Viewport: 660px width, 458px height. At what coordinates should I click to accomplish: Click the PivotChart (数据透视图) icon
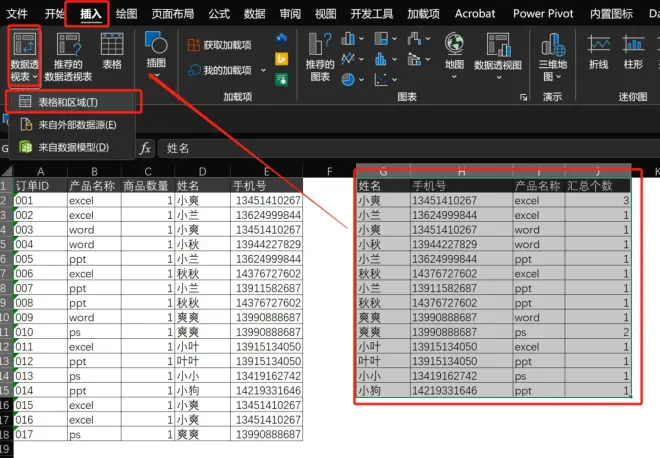(x=498, y=44)
